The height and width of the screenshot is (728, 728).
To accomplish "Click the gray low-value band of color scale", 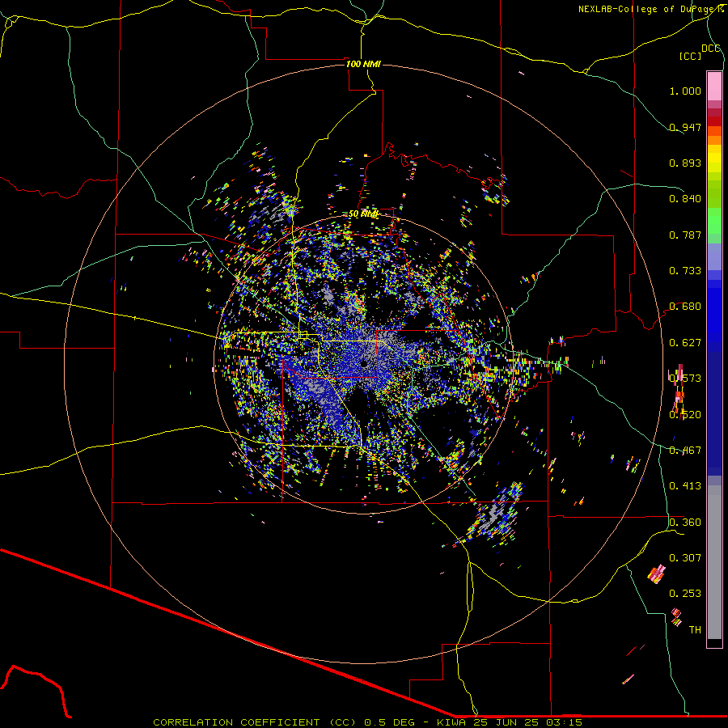I will (714, 562).
